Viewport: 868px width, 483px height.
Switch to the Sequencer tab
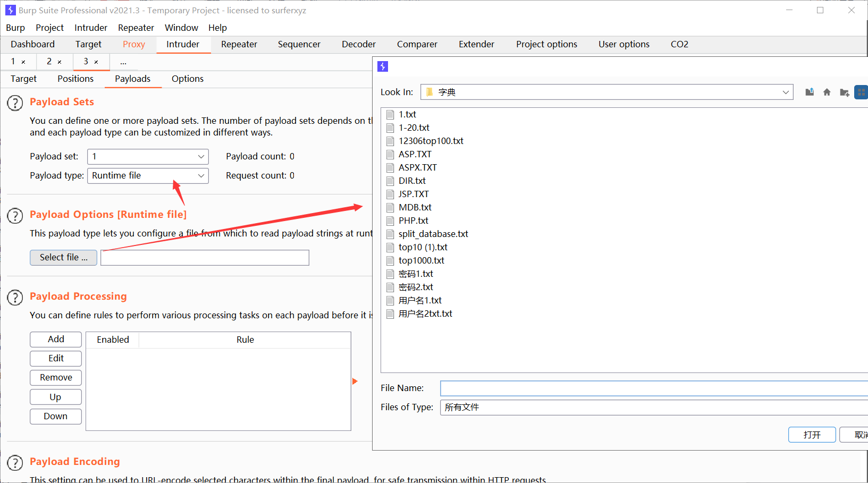[299, 44]
